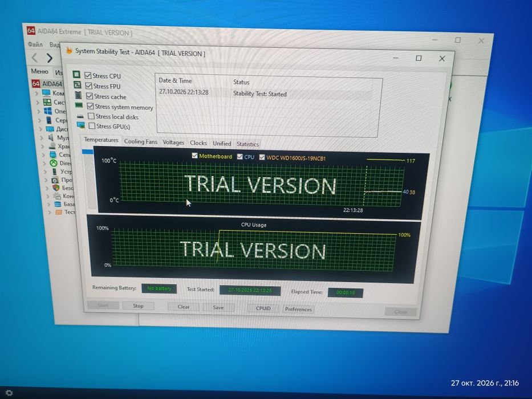Click the shield icon beside the "Безо" row

tap(56, 188)
